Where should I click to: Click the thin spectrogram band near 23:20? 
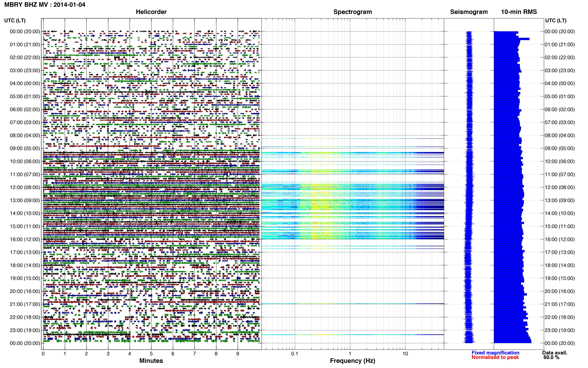(353, 335)
